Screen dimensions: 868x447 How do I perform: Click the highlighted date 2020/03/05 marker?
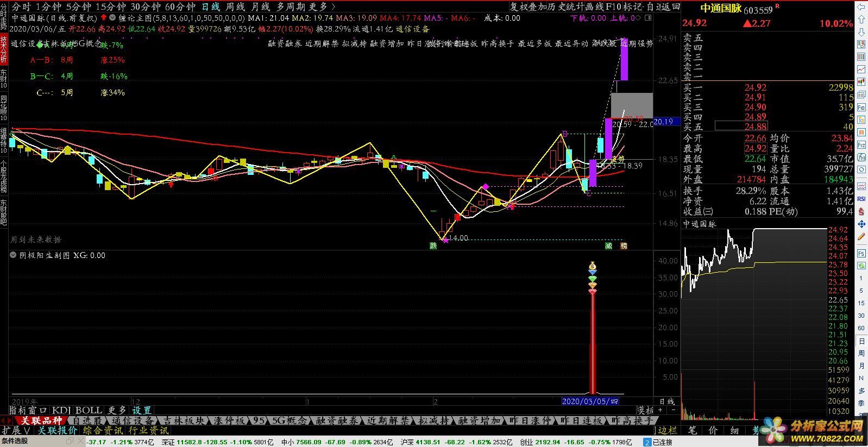pos(590,401)
